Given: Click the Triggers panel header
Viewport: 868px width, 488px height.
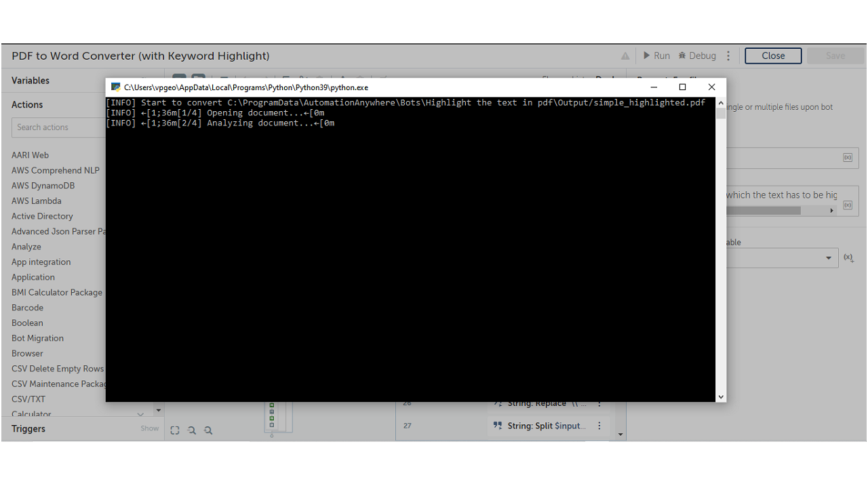Looking at the screenshot, I should tap(28, 428).
